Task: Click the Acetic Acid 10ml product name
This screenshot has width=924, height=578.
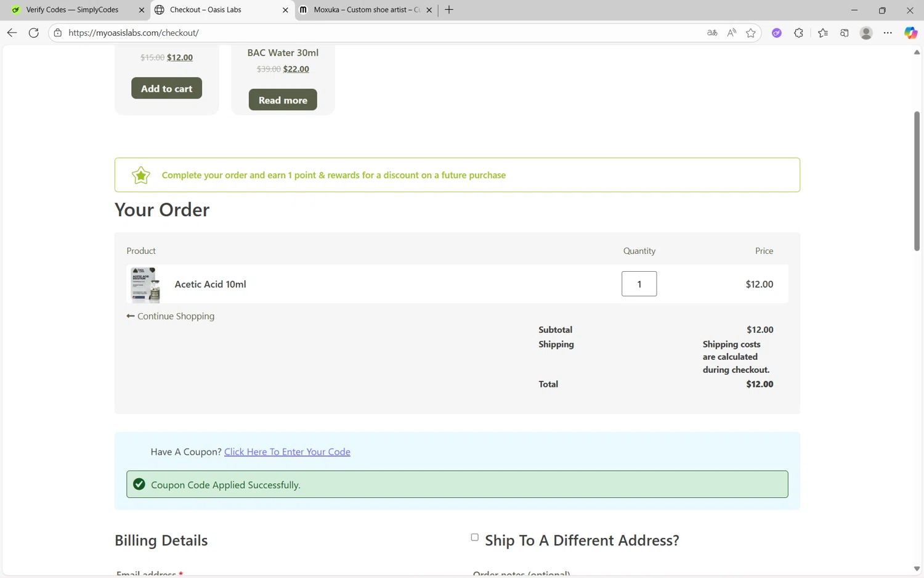Action: tap(210, 284)
